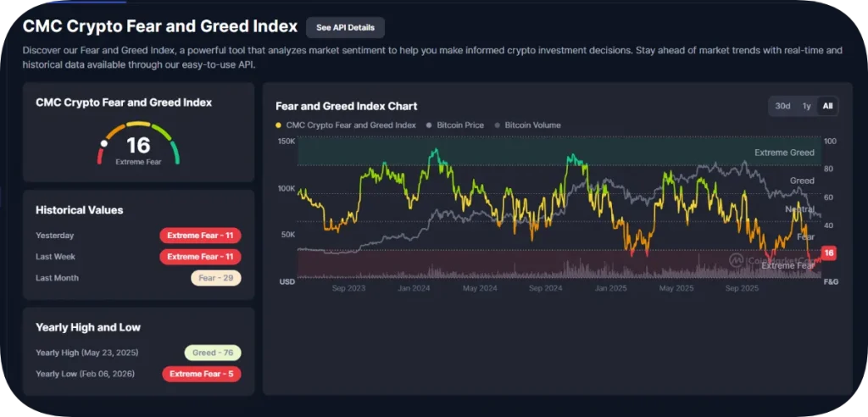Open the See API Details button
Viewport: 868px width, 417px height.
[x=345, y=28]
